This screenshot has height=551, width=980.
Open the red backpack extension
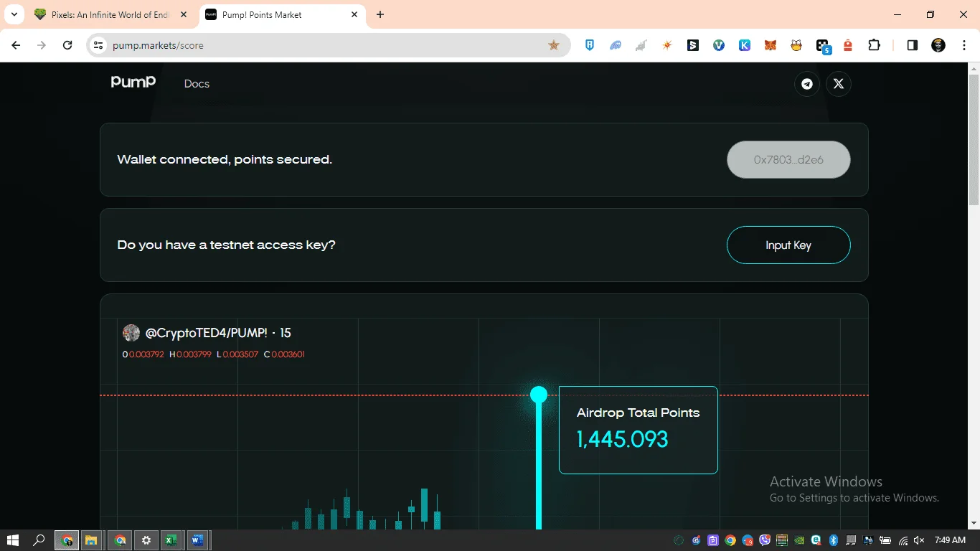pos(848,45)
